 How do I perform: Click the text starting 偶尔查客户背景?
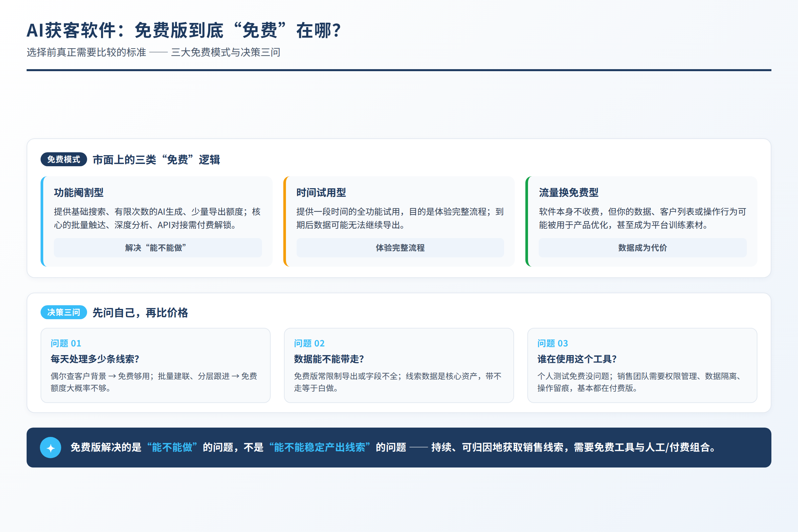154,382
